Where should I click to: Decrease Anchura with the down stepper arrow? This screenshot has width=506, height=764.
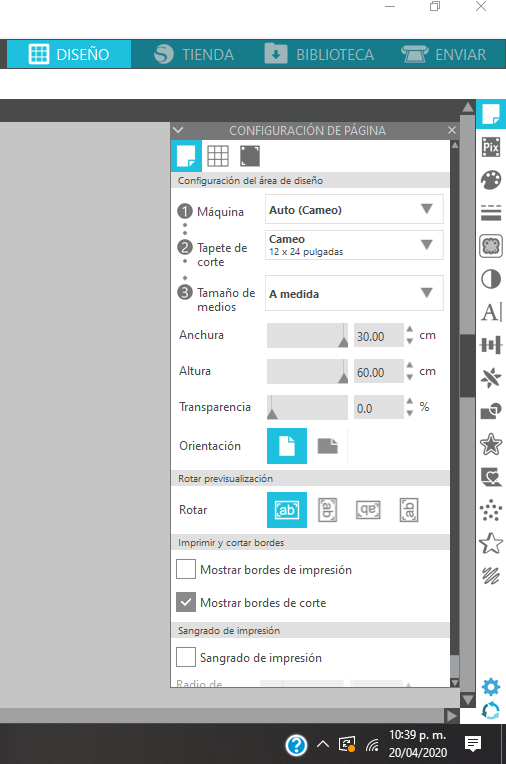click(x=409, y=342)
